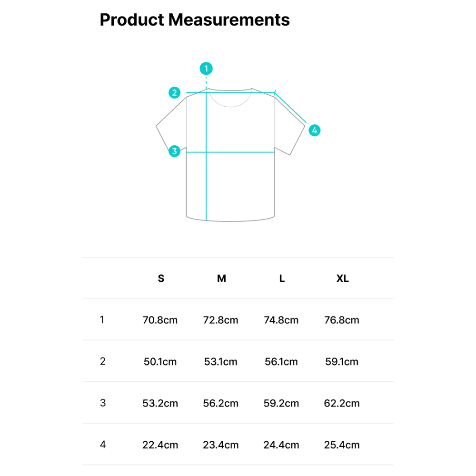The image size is (476, 476).
Task: Click the teal marker number 3
Action: click(175, 151)
